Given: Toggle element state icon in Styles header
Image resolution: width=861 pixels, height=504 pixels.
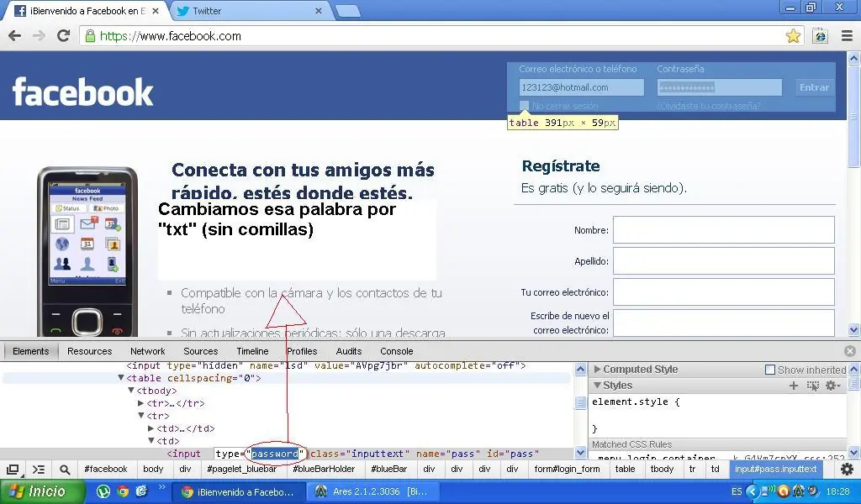Looking at the screenshot, I should (813, 386).
